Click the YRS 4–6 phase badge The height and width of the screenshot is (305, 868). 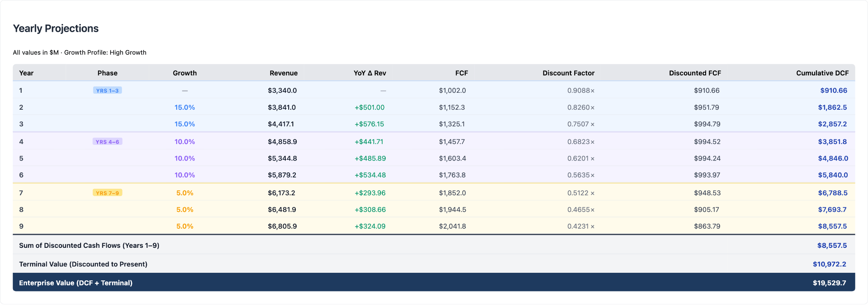click(x=107, y=141)
